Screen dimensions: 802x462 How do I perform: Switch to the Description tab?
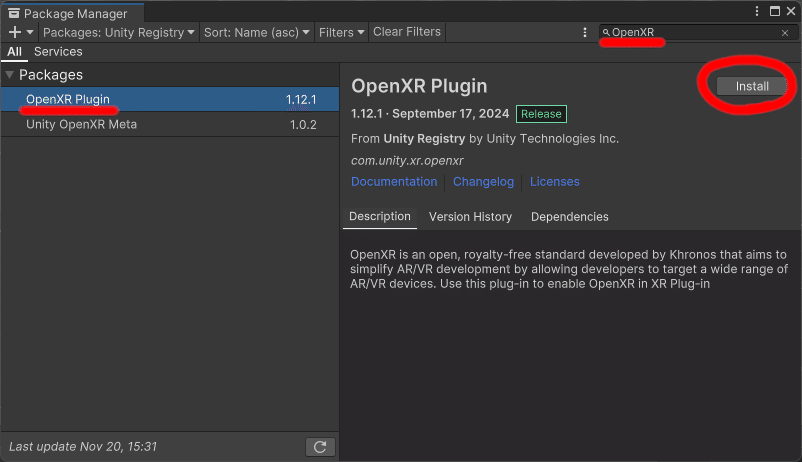coord(380,216)
